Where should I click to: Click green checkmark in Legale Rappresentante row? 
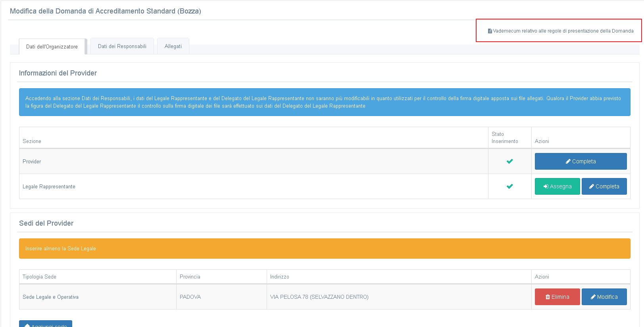point(510,186)
